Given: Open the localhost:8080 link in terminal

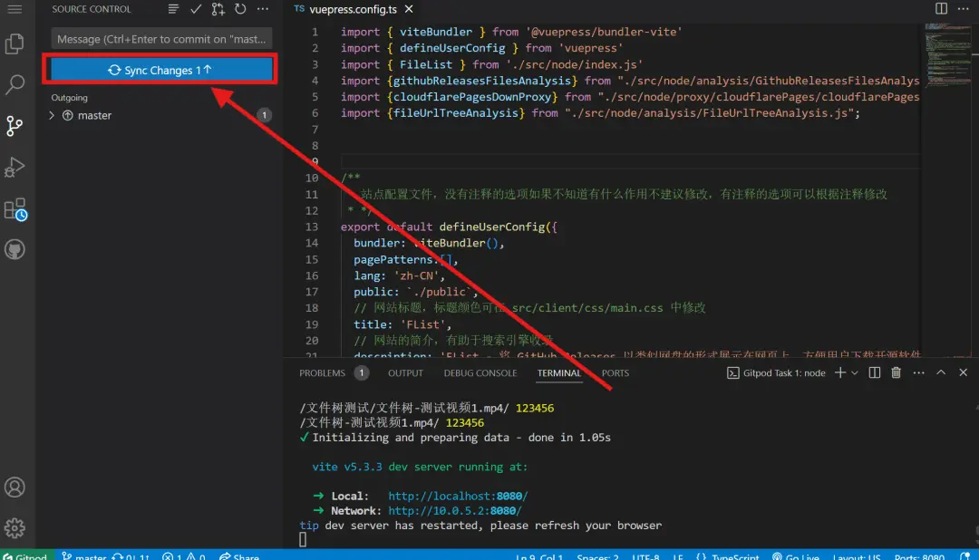Looking at the screenshot, I should pyautogui.click(x=457, y=496).
